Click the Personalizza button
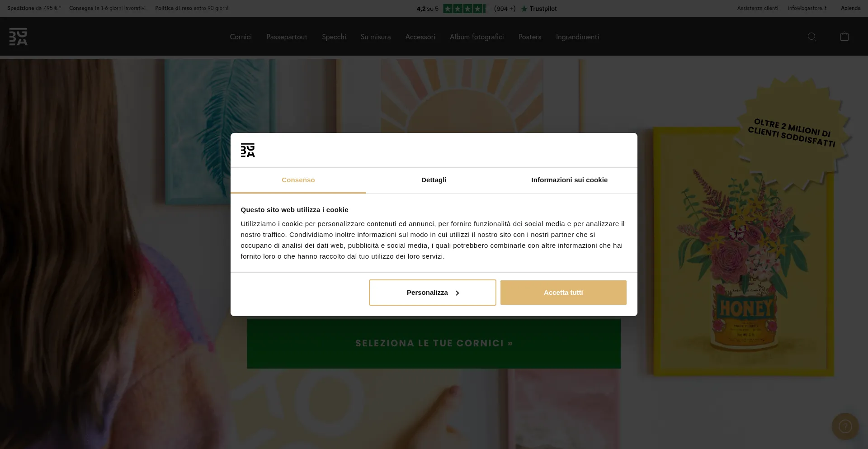The height and width of the screenshot is (449, 868). [433, 293]
